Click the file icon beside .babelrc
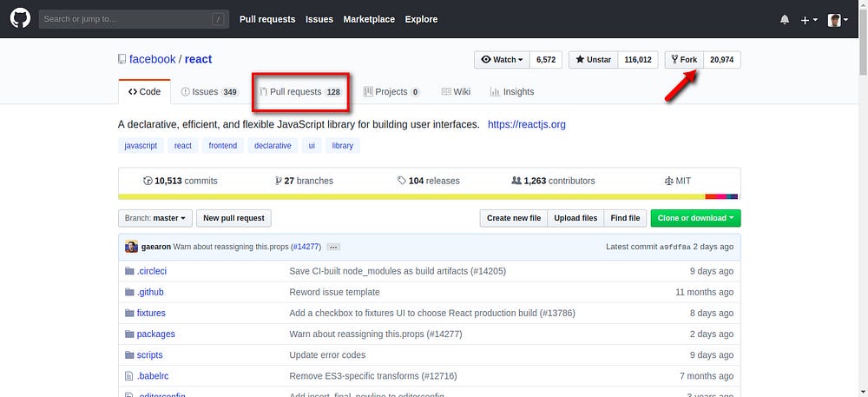Image resolution: width=868 pixels, height=397 pixels. point(129,376)
